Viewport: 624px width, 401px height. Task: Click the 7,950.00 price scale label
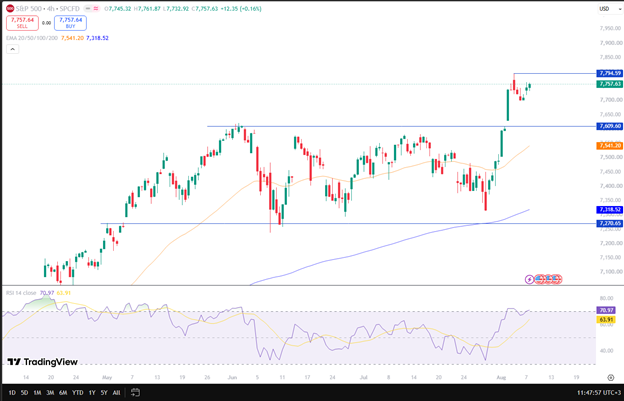point(610,28)
